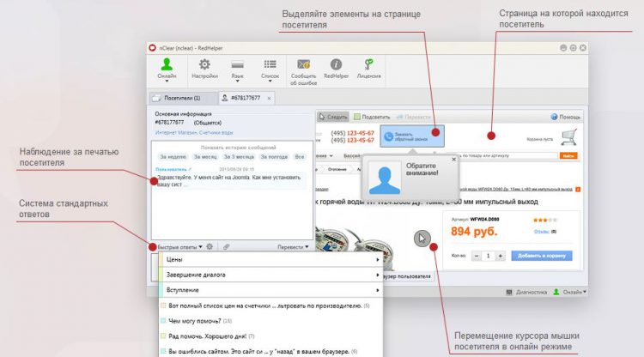This screenshot has height=357, width=644.
Task: Click the Добавить в корзину button
Action: (542, 256)
